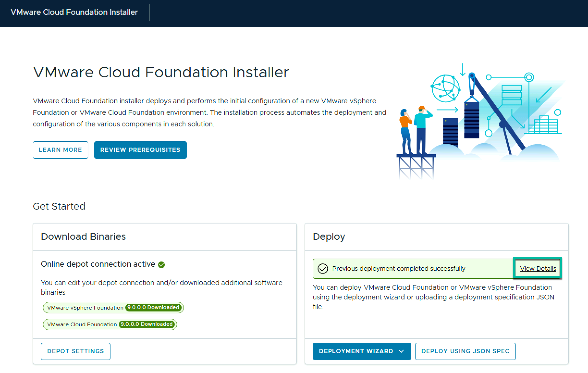Image resolution: width=588 pixels, height=373 pixels.
Task: Click Review Prerequisites button
Action: tap(140, 150)
